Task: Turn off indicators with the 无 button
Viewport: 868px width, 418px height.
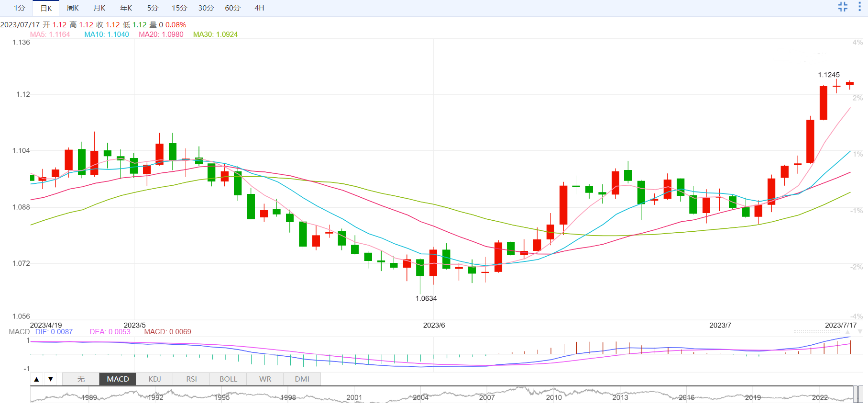Action: pos(81,379)
